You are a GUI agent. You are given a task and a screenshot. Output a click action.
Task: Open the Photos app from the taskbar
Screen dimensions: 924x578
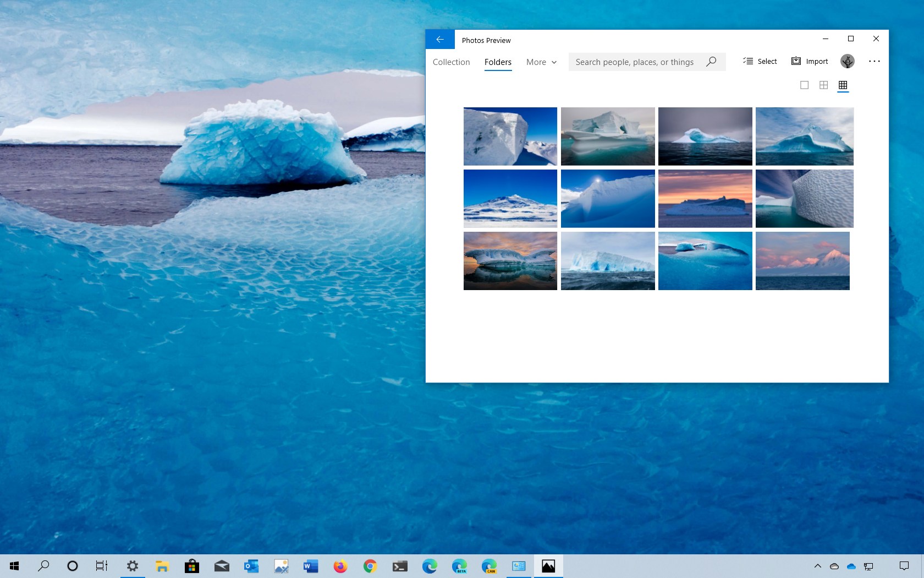(x=548, y=565)
